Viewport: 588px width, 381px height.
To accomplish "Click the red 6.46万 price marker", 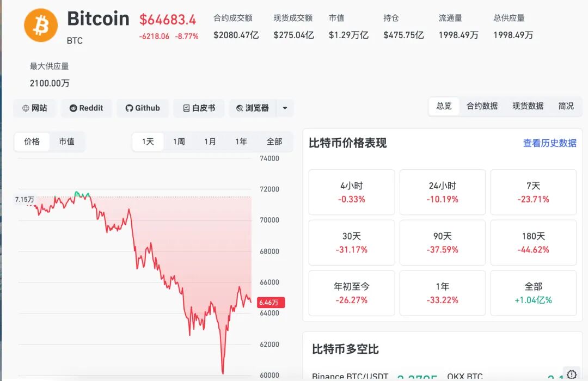I will [271, 302].
